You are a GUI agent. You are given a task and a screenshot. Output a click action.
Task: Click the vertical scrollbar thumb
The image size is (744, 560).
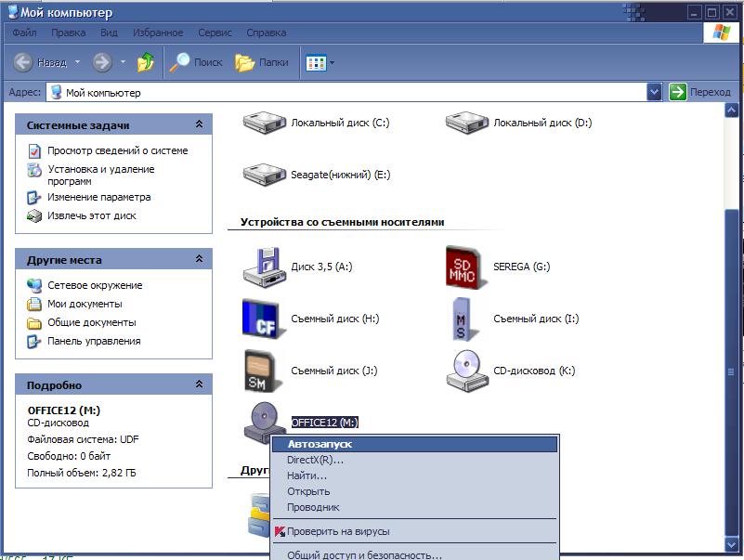731,371
